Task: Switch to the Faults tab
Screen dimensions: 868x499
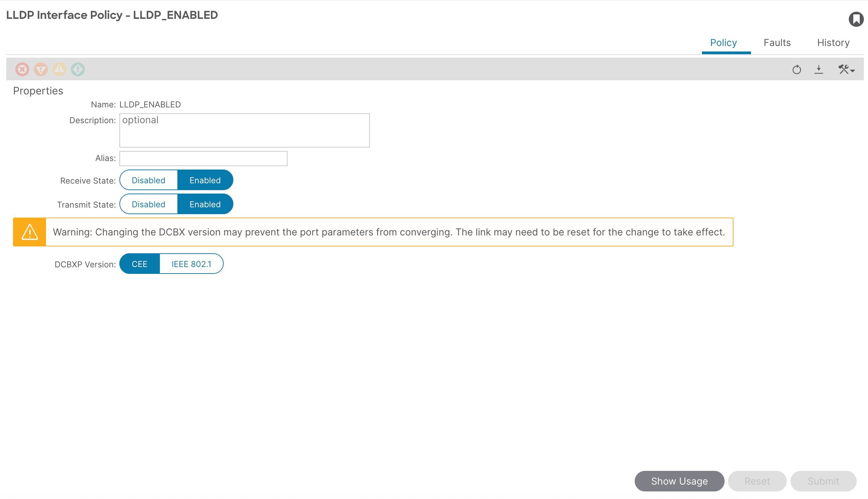Action: pyautogui.click(x=777, y=43)
